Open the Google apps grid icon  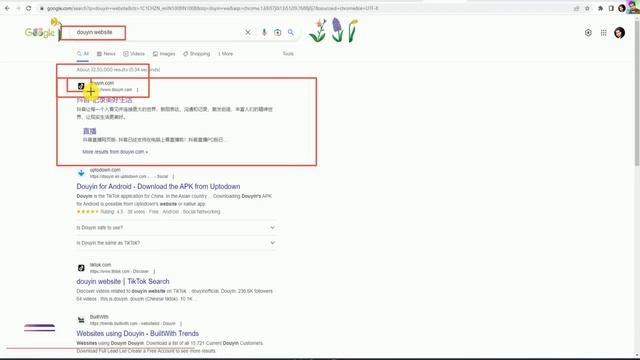coord(604,33)
